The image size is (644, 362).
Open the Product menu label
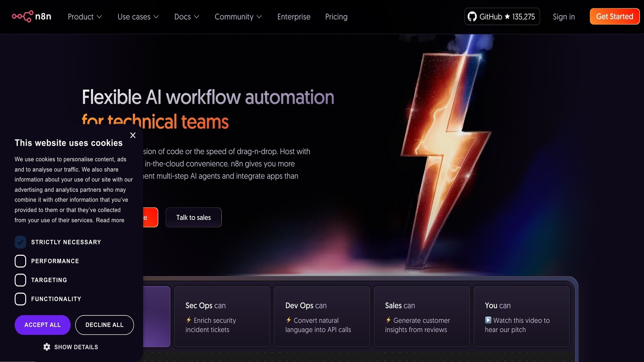(x=80, y=17)
